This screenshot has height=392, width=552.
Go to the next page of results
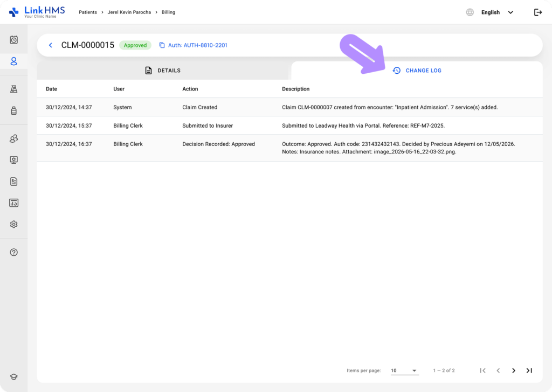pyautogui.click(x=514, y=370)
